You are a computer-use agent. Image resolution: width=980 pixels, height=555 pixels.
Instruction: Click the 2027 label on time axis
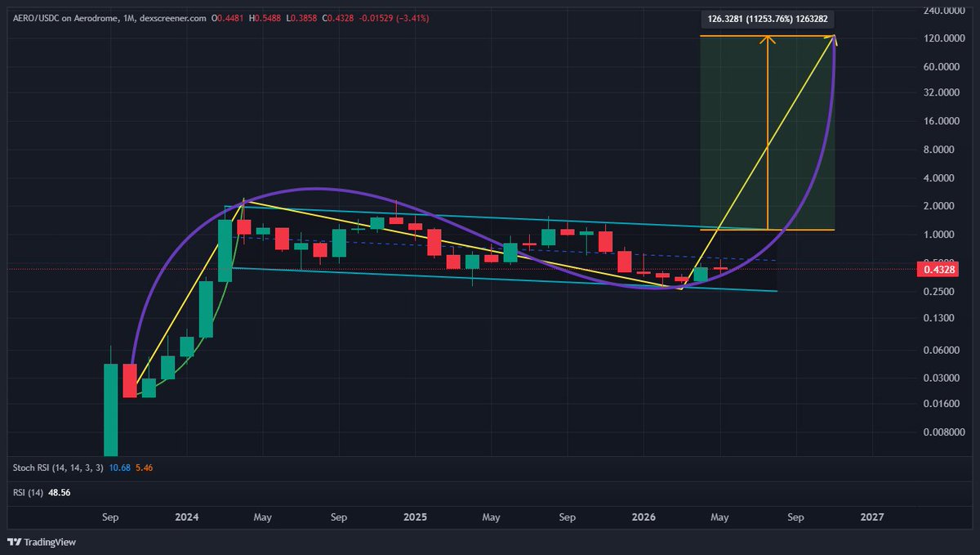[x=872, y=517]
